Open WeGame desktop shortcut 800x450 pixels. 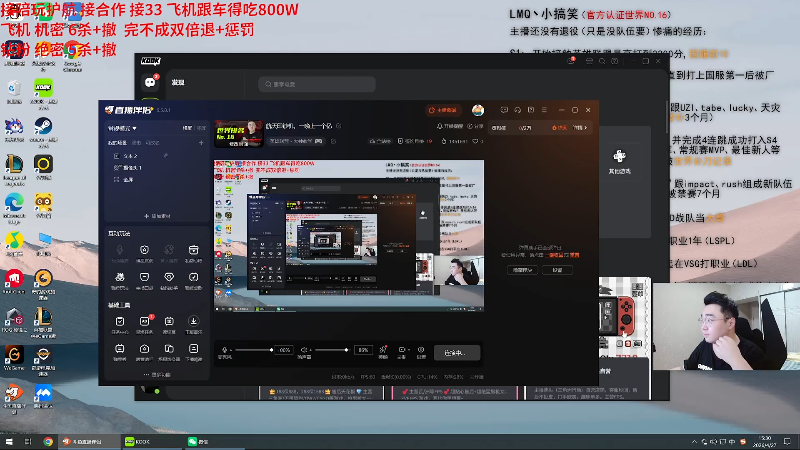tap(14, 358)
